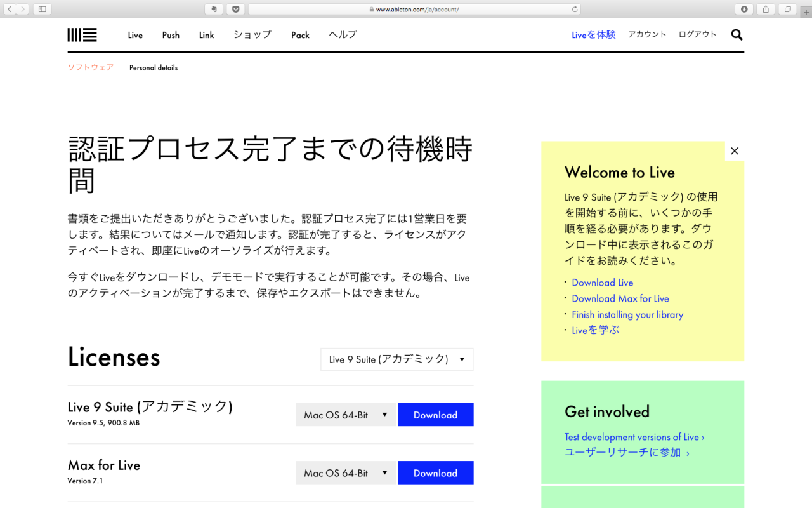
Task: Click the Ableton logo icon
Action: pyautogui.click(x=82, y=35)
